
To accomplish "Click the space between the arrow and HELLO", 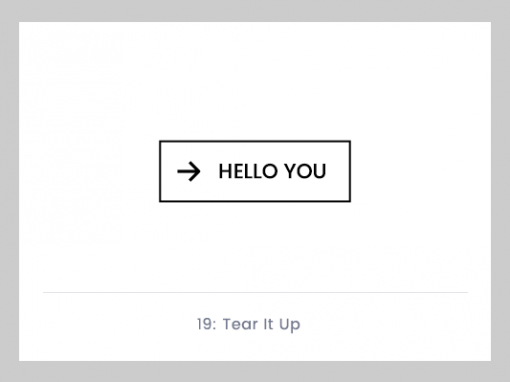I will click(x=210, y=171).
